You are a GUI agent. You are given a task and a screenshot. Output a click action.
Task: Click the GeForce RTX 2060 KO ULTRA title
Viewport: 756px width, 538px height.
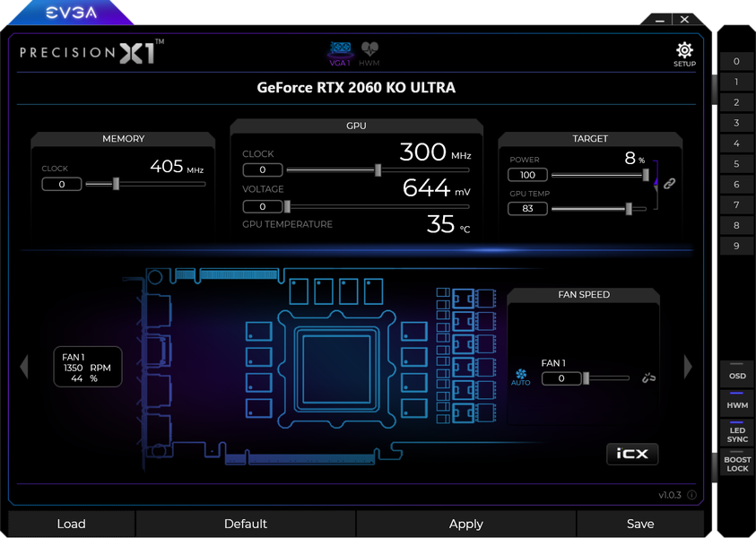tap(356, 87)
